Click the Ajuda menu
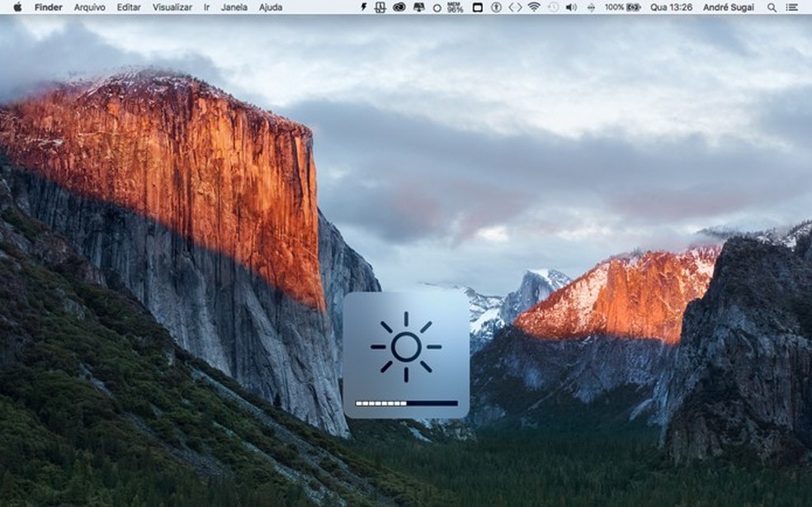This screenshot has width=812, height=507. (x=270, y=7)
